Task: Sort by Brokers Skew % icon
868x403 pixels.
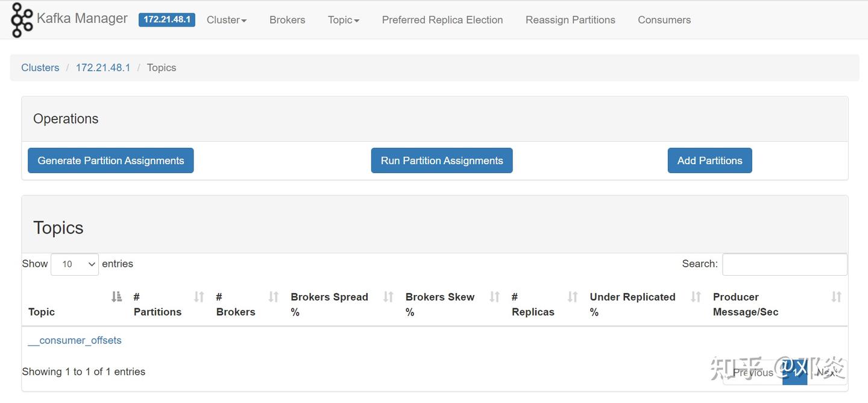Action: coord(495,297)
